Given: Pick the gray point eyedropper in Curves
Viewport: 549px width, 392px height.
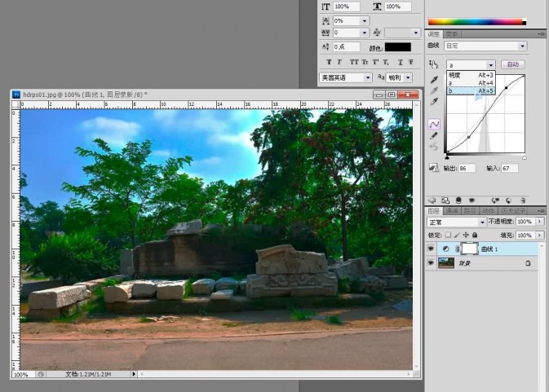Looking at the screenshot, I should pyautogui.click(x=434, y=90).
